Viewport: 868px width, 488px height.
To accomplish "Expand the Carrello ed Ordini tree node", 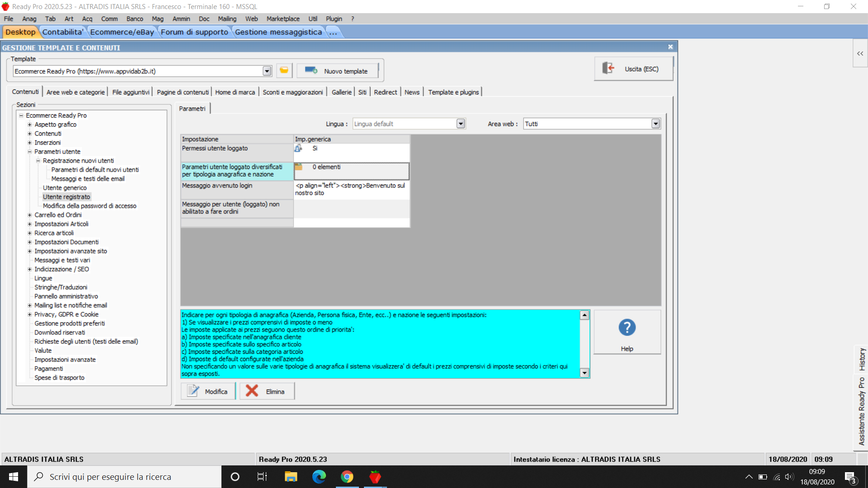I will (29, 215).
